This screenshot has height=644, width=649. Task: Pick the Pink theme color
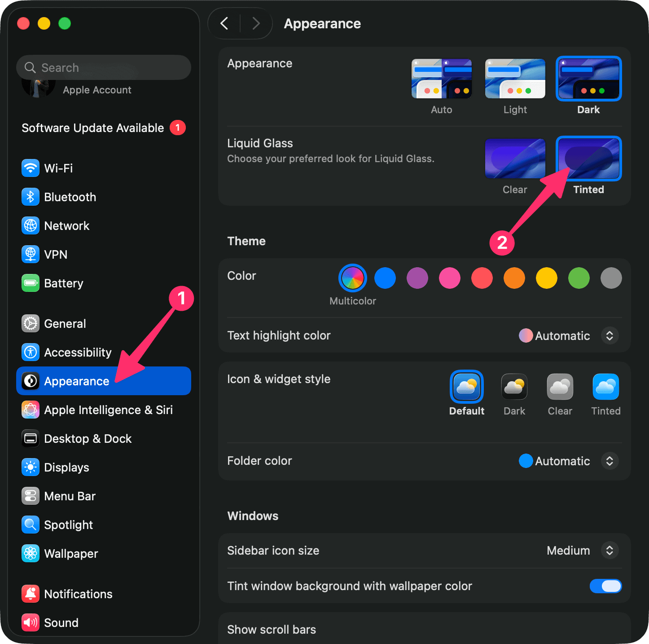(x=450, y=278)
